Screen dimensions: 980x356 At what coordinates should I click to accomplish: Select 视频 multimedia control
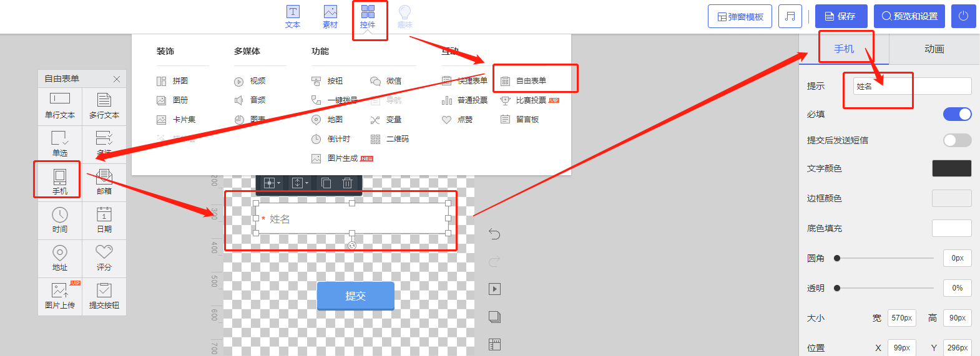[x=250, y=81]
